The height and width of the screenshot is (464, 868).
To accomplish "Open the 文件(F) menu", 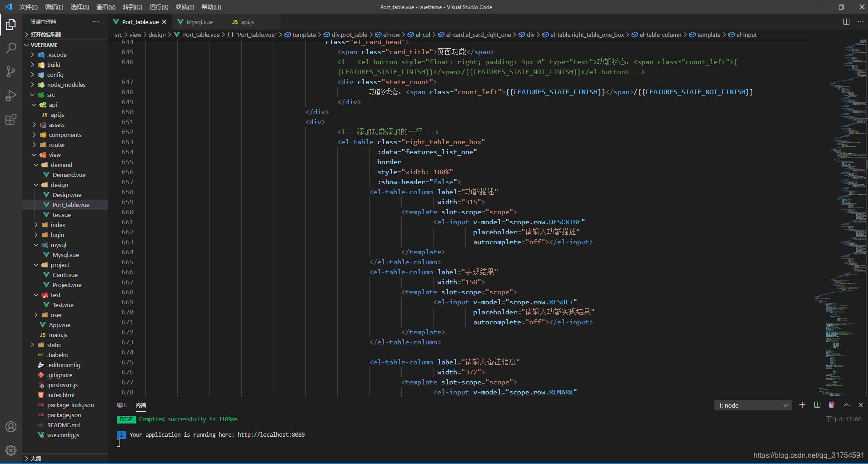I will point(29,7).
